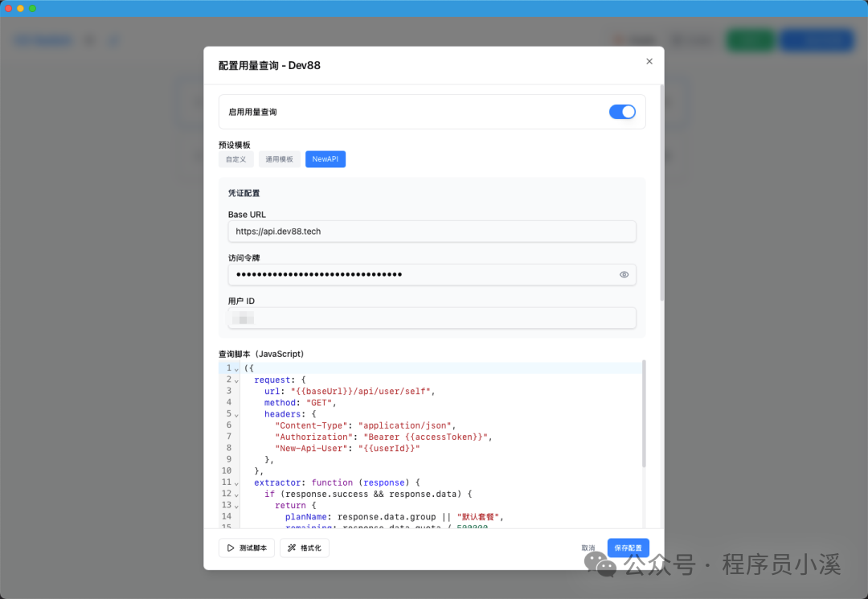Click inside the Base URL field
This screenshot has width=868, height=599.
432,232
